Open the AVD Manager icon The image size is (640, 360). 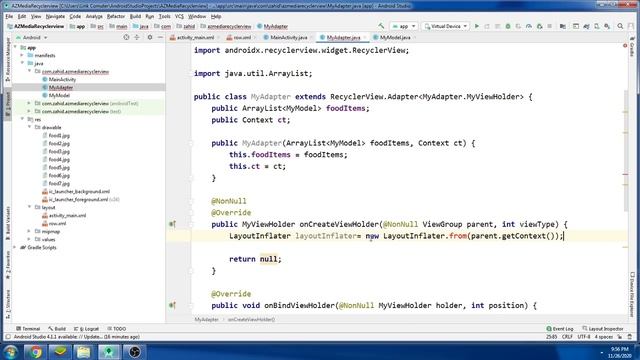[x=597, y=26]
